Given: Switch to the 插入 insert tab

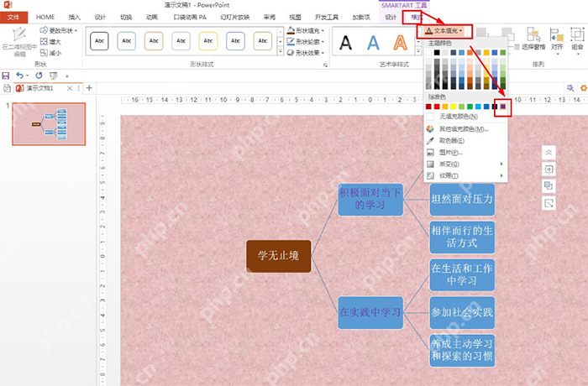Looking at the screenshot, I should (x=74, y=18).
